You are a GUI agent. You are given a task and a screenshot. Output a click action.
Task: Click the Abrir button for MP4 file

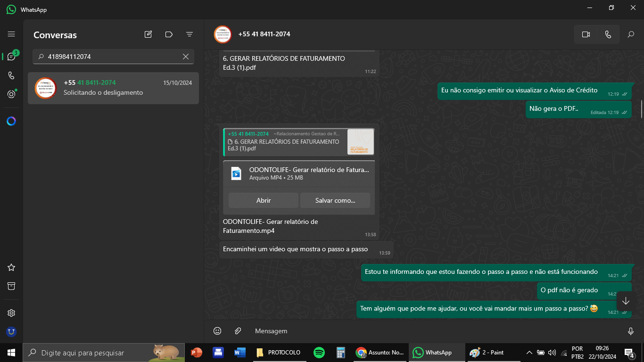click(263, 200)
